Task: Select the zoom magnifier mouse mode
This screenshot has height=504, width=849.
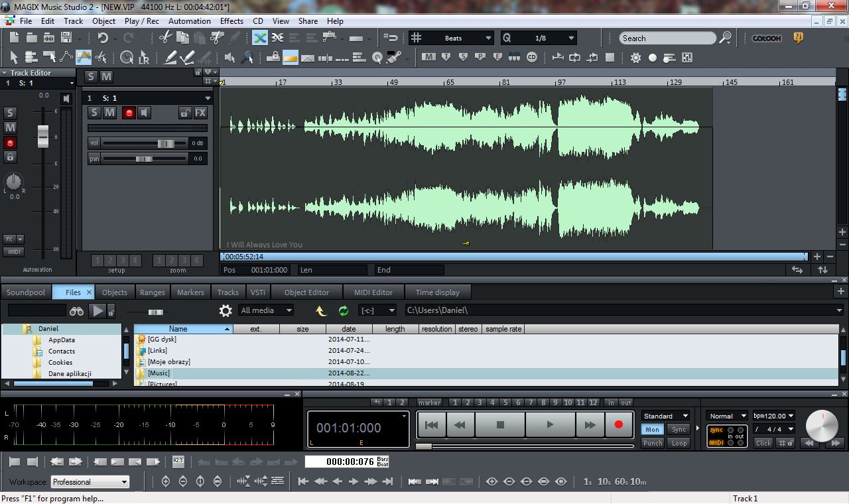Action: pyautogui.click(x=248, y=58)
